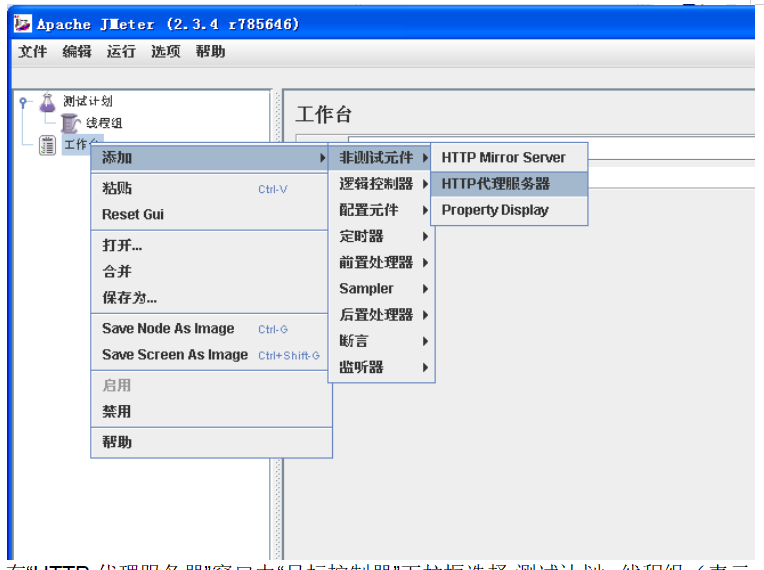764x570 pixels.
Task: Select 线程组 tree node
Action: (x=104, y=123)
